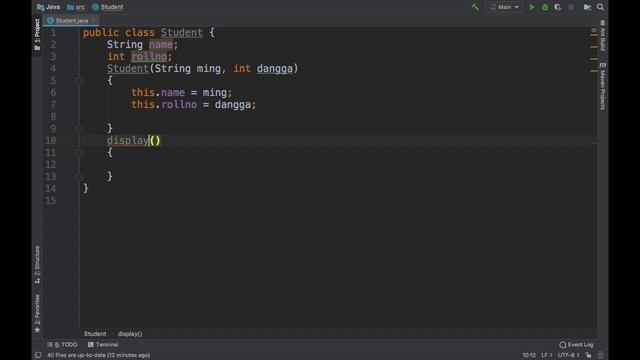The width and height of the screenshot is (640, 360).
Task: Open the Favorites tool window strip
Action: (x=37, y=313)
